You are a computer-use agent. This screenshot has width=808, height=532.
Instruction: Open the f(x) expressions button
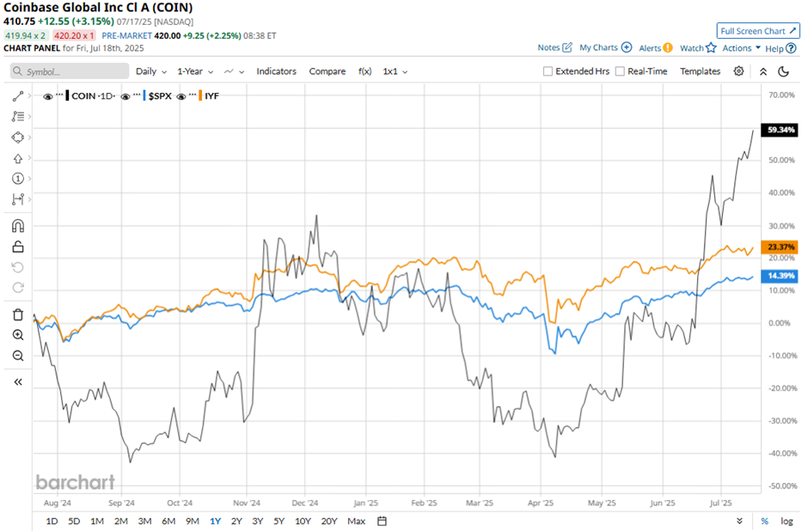pos(364,71)
